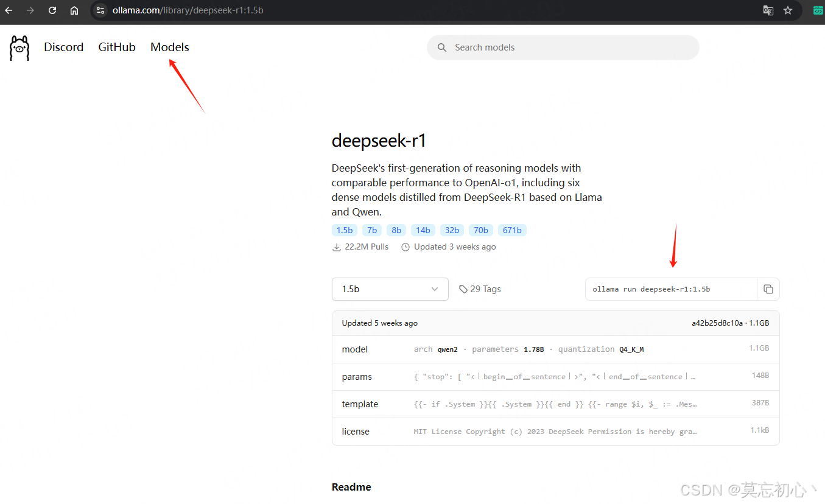Select the 14b size tag

point(423,230)
